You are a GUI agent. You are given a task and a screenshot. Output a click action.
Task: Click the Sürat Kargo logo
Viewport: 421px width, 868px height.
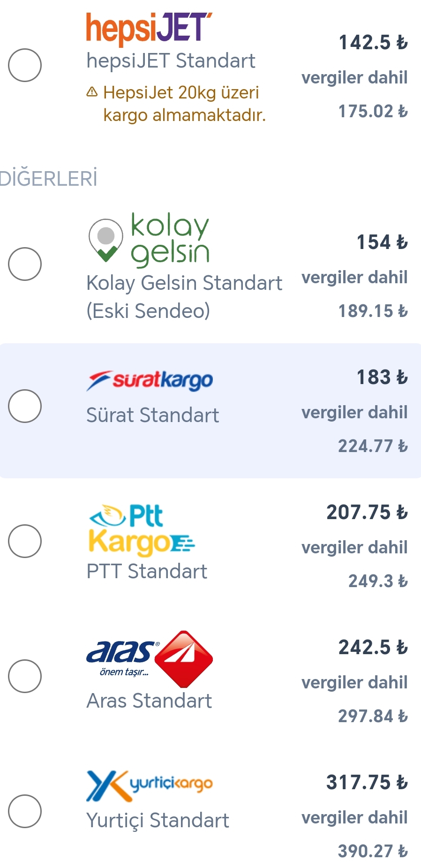(150, 380)
